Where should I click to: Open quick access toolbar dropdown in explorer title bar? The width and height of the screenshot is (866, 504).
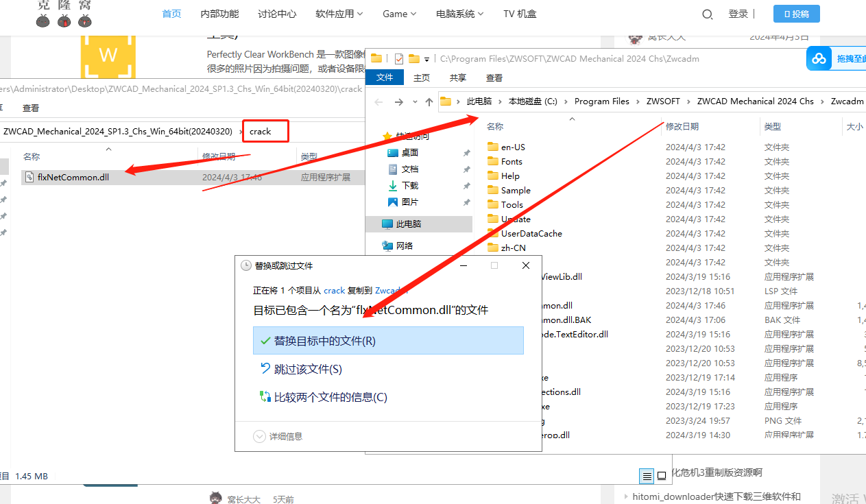coord(427,59)
